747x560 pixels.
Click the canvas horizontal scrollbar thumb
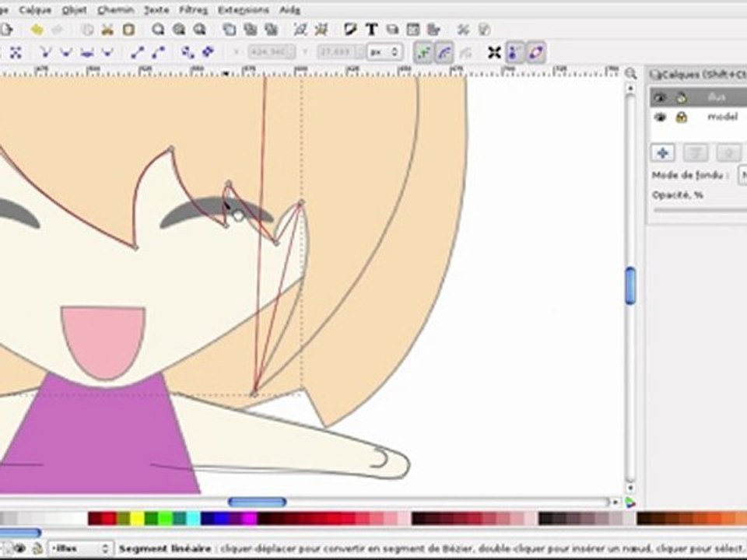(258, 502)
